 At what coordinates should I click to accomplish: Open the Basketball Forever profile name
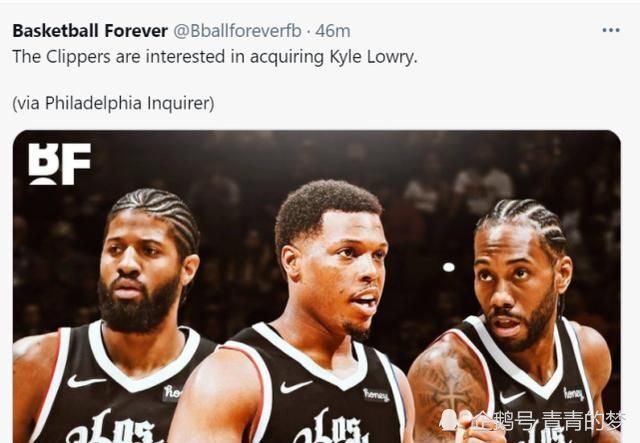click(90, 31)
